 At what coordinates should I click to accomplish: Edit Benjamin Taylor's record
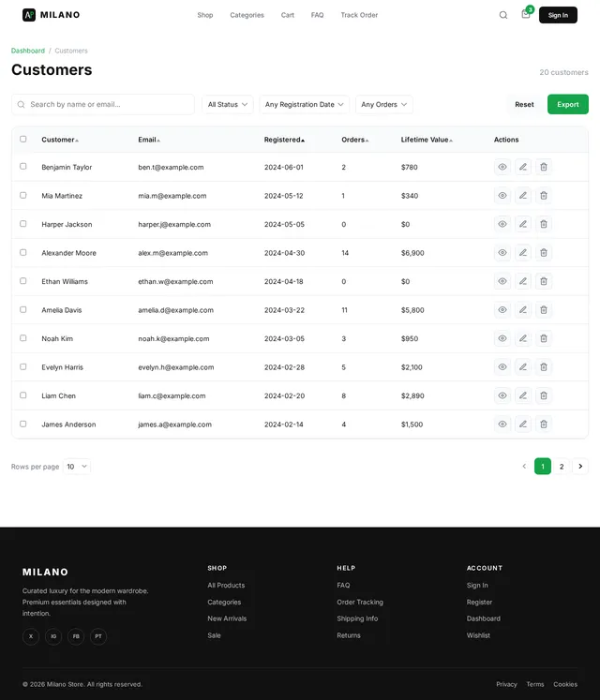pos(523,167)
